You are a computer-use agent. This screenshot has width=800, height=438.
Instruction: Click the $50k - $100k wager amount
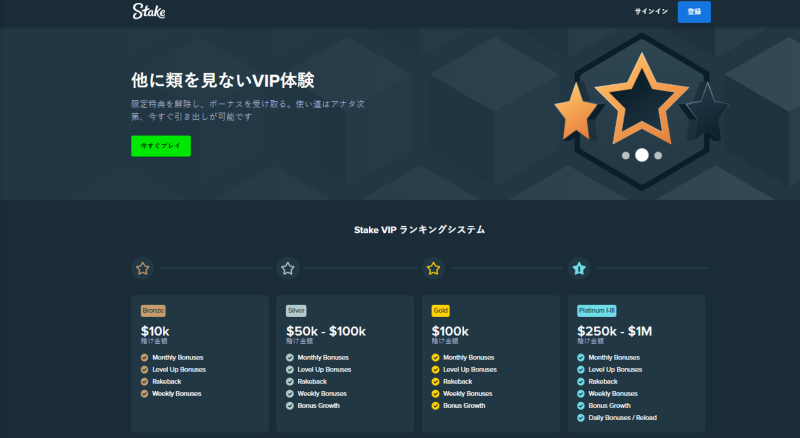(326, 331)
